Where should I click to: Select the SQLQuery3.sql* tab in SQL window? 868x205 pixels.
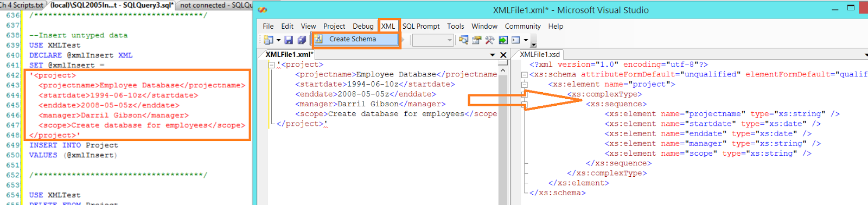112,5
